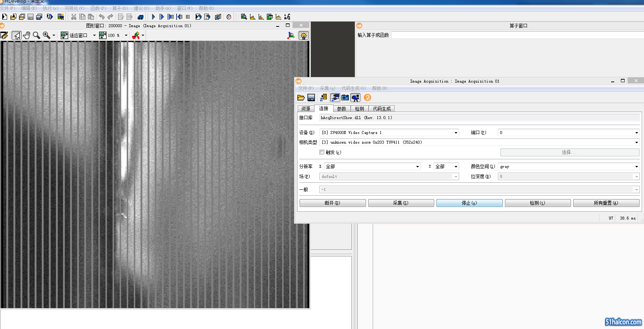Open the 颜色空间 gray dropdown
Viewport: 644px width, 329px height.
coord(636,167)
